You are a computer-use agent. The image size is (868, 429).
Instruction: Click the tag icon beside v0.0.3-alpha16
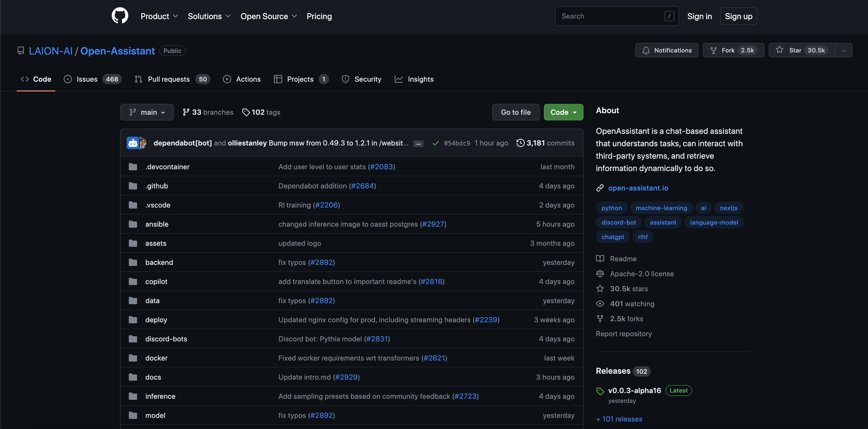click(600, 391)
